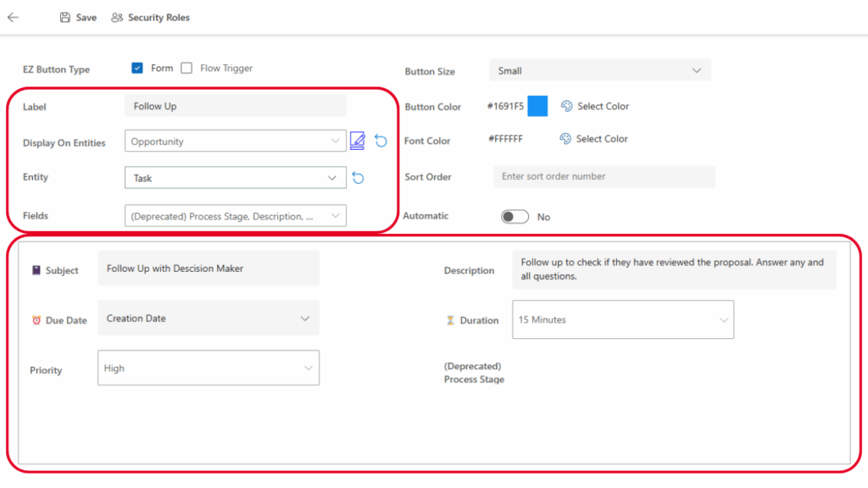The image size is (868, 488).
Task: Click the Save disk icon
Action: [65, 18]
